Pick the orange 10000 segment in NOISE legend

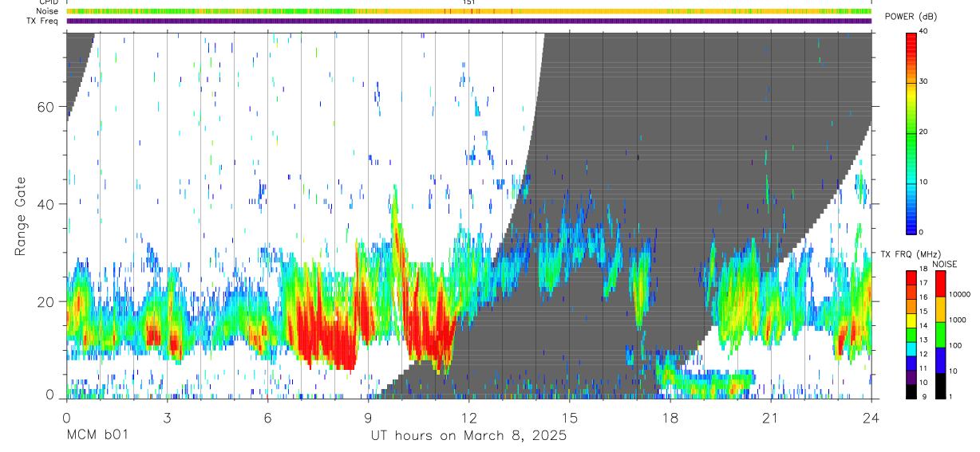(x=941, y=309)
